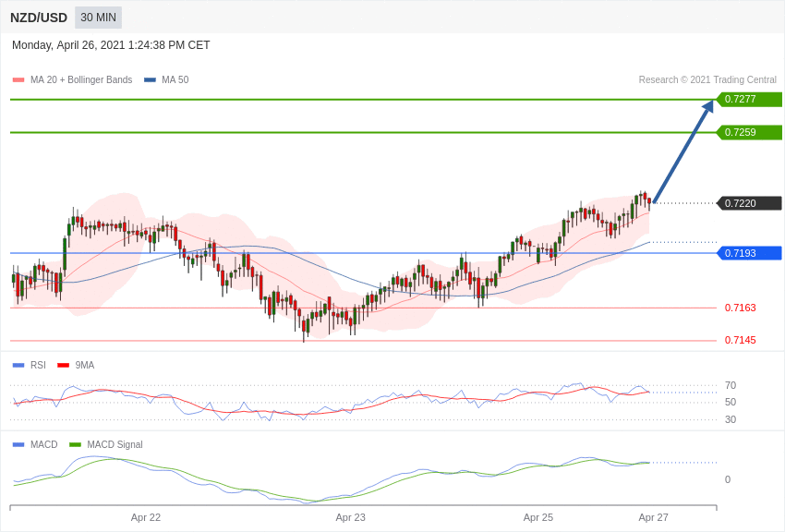The width and height of the screenshot is (785, 532).
Task: Click the blue RSI legend marker
Action: (x=18, y=366)
